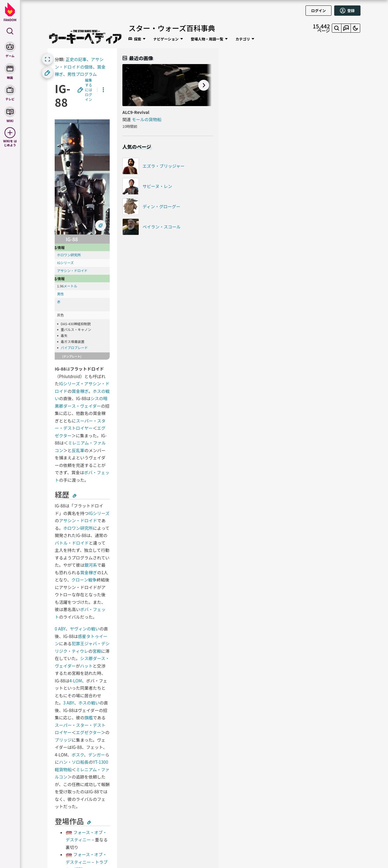Open the 男性プログラム category link

pos(82,74)
